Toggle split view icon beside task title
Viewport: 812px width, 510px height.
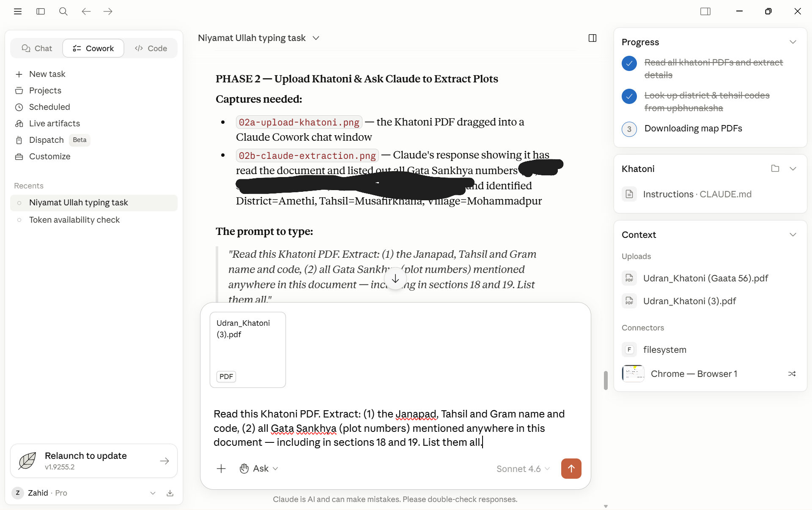(593, 38)
